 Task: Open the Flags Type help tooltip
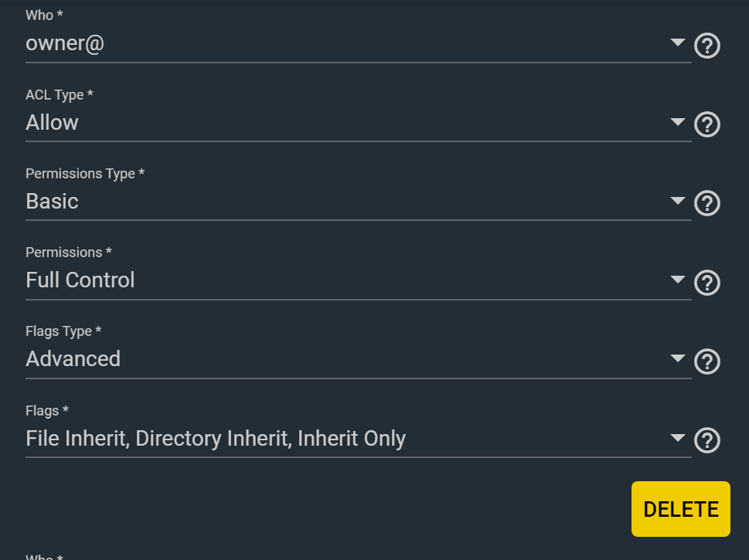point(707,361)
